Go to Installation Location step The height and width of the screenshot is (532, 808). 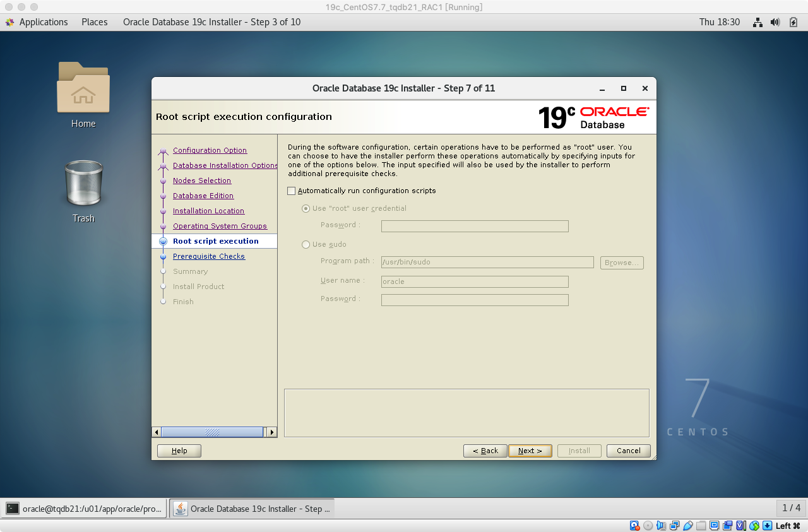coord(208,211)
